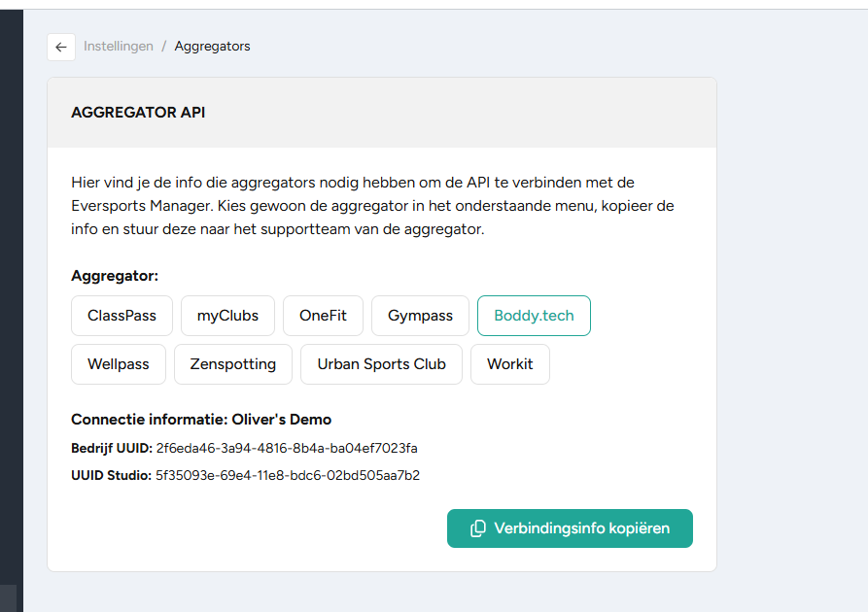868x612 pixels.
Task: Click the back arrow icon button
Action: [x=61, y=47]
